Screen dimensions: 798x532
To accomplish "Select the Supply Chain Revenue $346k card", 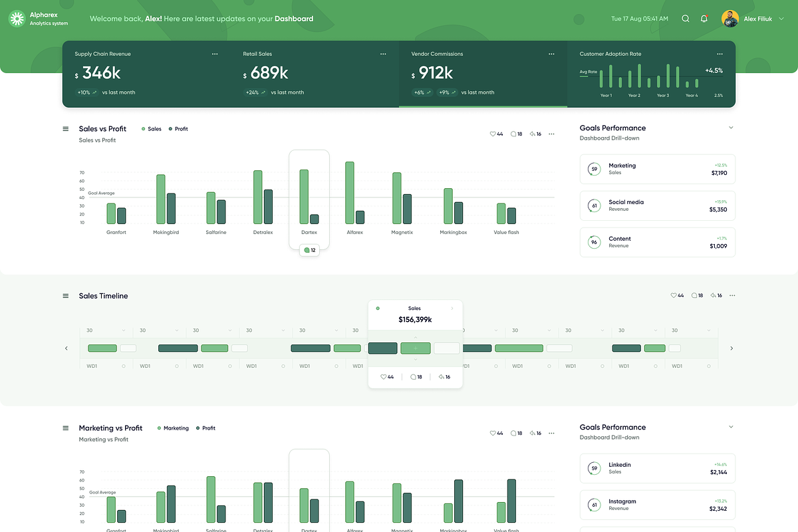I will pos(146,74).
